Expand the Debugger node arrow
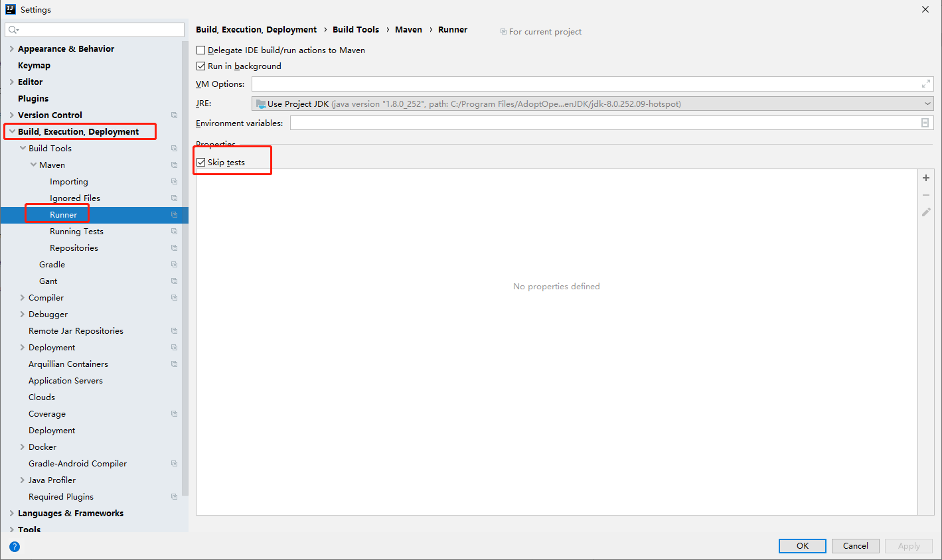Viewport: 942px width, 560px height. (x=23, y=315)
